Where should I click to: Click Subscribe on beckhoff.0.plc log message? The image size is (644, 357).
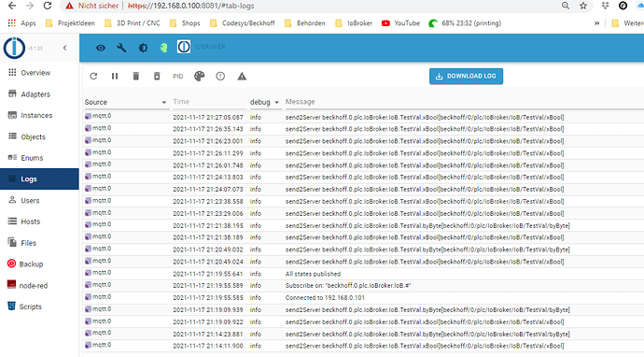click(348, 286)
